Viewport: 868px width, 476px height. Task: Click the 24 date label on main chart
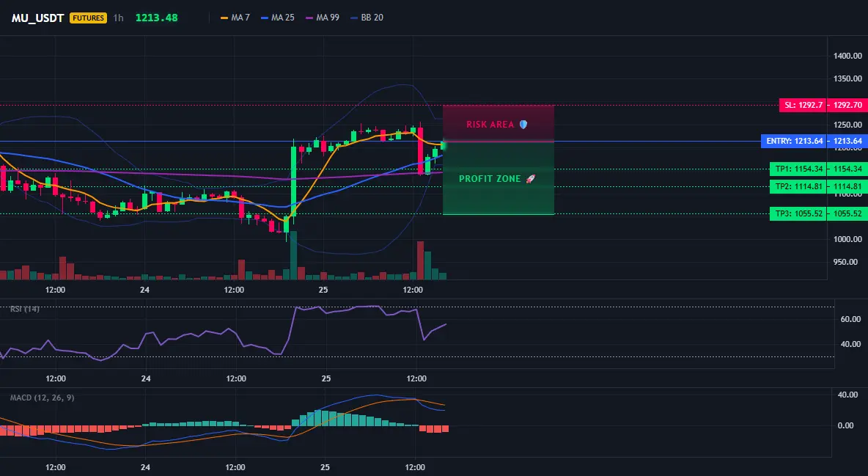pyautogui.click(x=144, y=290)
